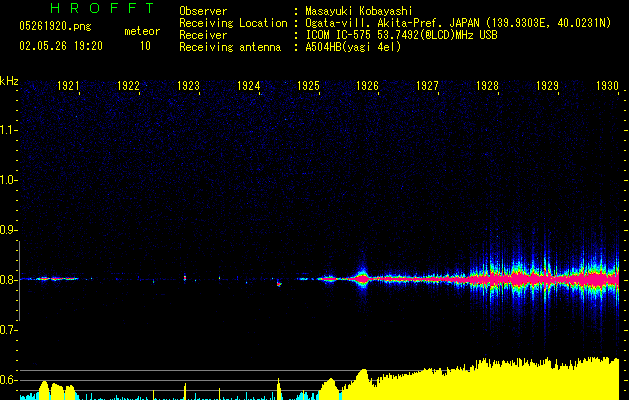The image size is (629, 400).
Task: Click the Receiving Location label
Action: [233, 23]
